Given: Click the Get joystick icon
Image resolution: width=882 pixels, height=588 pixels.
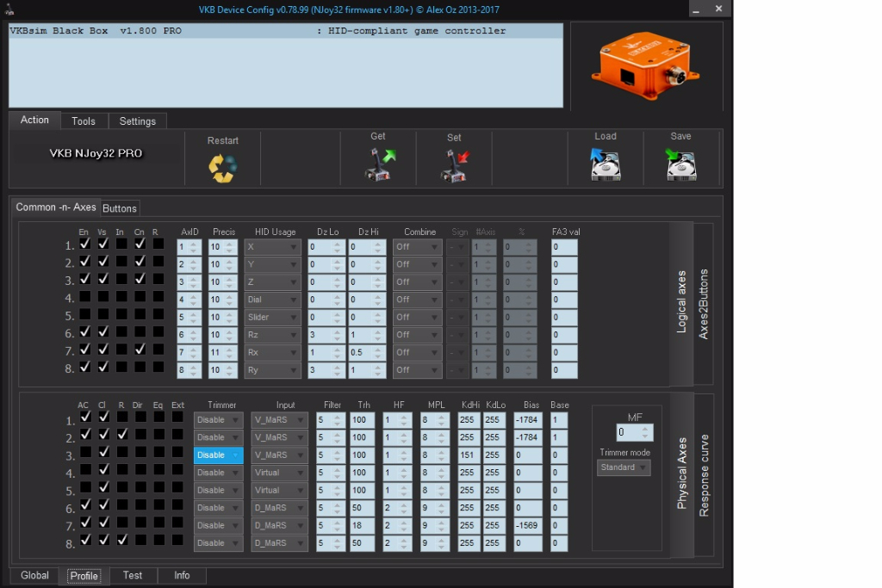Looking at the screenshot, I should tap(381, 164).
